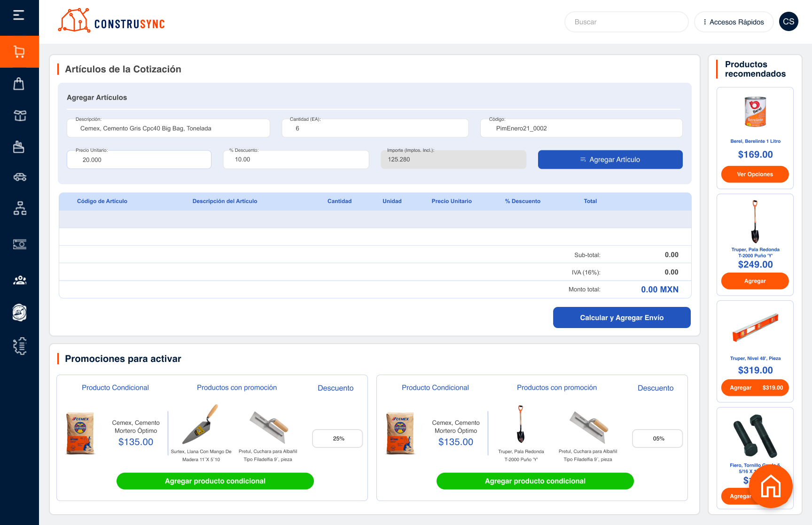Click Agregar under Fiero Tornillo product
Viewport: 812px width, 525px height.
coord(740,496)
